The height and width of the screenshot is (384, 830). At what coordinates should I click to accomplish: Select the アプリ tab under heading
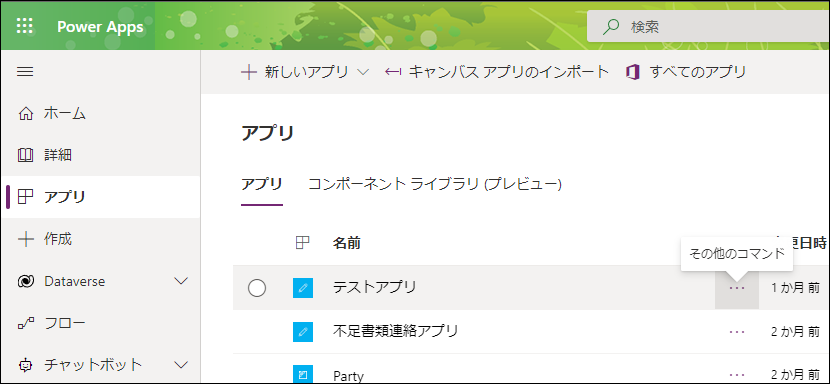[261, 184]
